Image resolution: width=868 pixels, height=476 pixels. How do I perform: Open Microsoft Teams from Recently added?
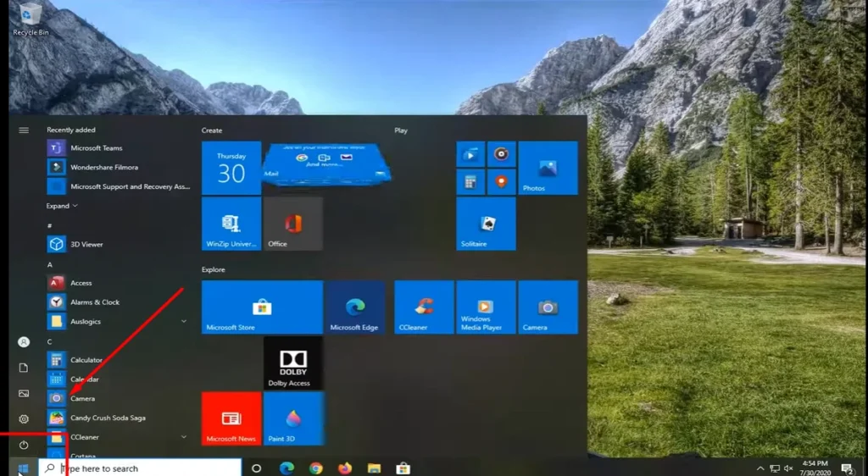[119, 148]
